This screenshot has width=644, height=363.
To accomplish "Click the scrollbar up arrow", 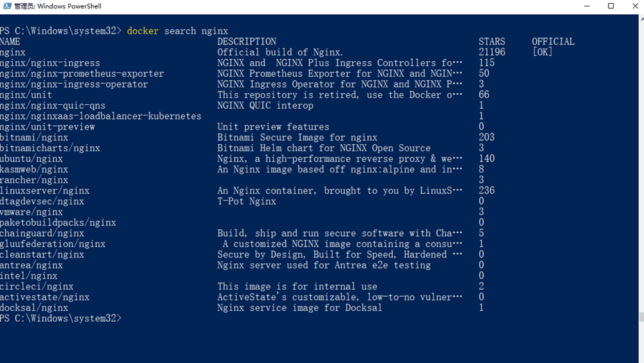I will (x=641, y=19).
